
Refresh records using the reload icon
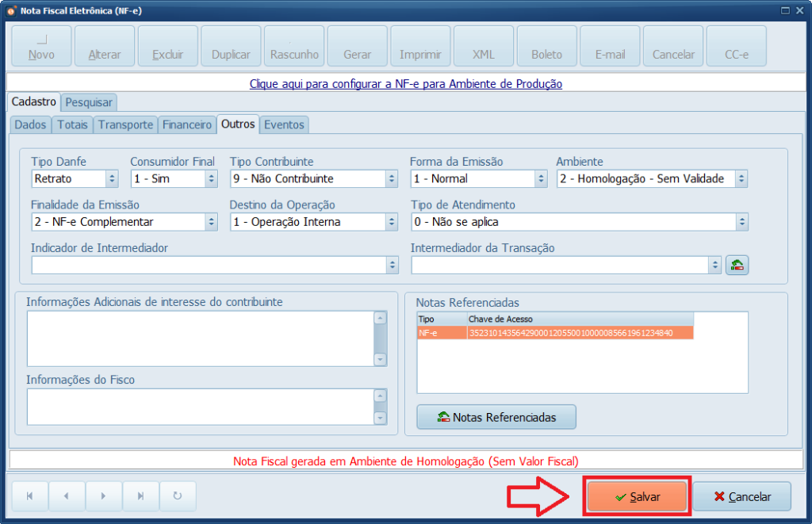[178, 496]
